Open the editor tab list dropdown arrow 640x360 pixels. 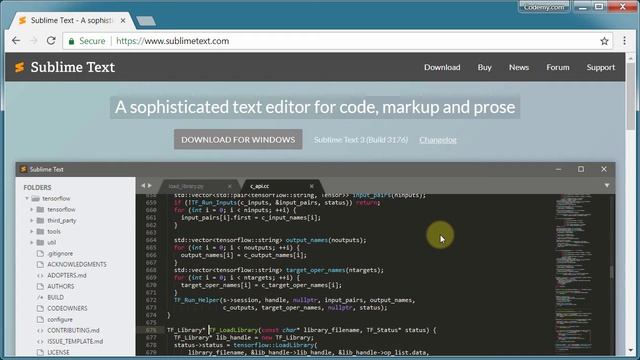click(x=607, y=186)
